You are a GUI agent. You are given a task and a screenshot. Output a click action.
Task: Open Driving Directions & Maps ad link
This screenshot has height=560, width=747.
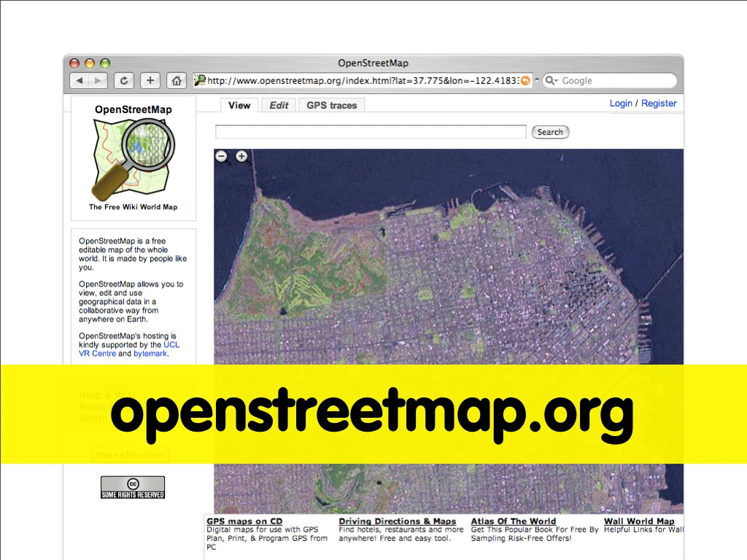point(398,521)
